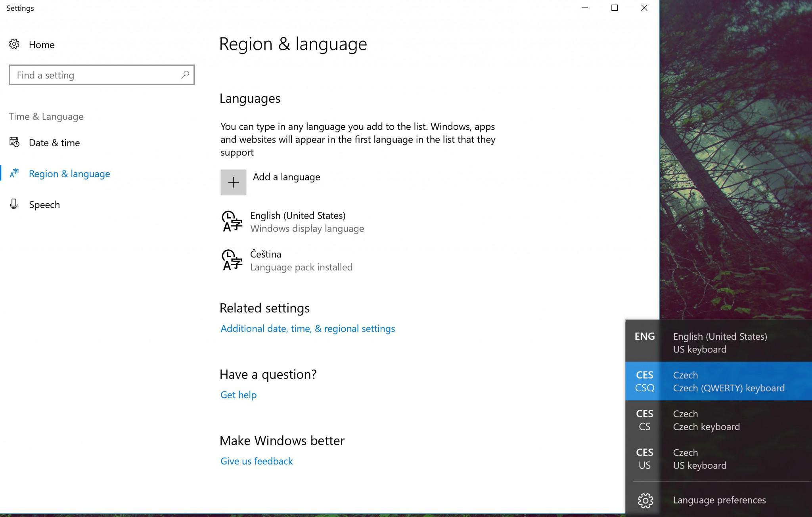Toggle Czech QWERTY keyboard selection
812x517 pixels.
pyautogui.click(x=718, y=381)
